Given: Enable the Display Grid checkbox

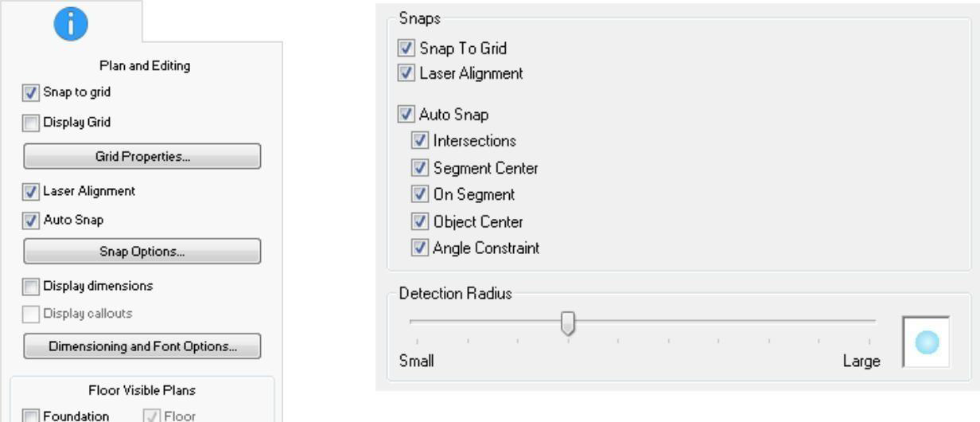Looking at the screenshot, I should click(30, 123).
